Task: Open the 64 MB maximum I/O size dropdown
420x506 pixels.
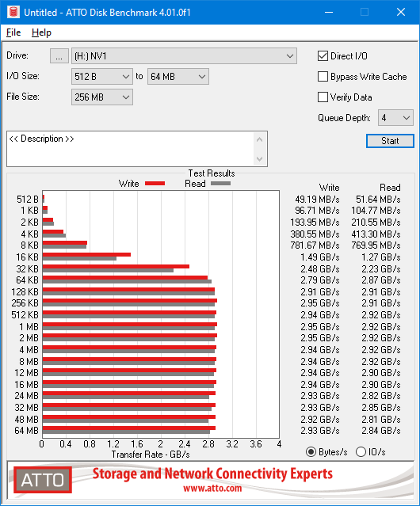Action: 178,77
